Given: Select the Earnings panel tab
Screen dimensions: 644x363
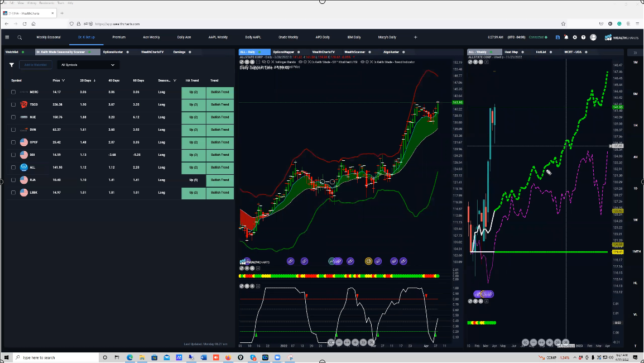Looking at the screenshot, I should click(x=180, y=52).
